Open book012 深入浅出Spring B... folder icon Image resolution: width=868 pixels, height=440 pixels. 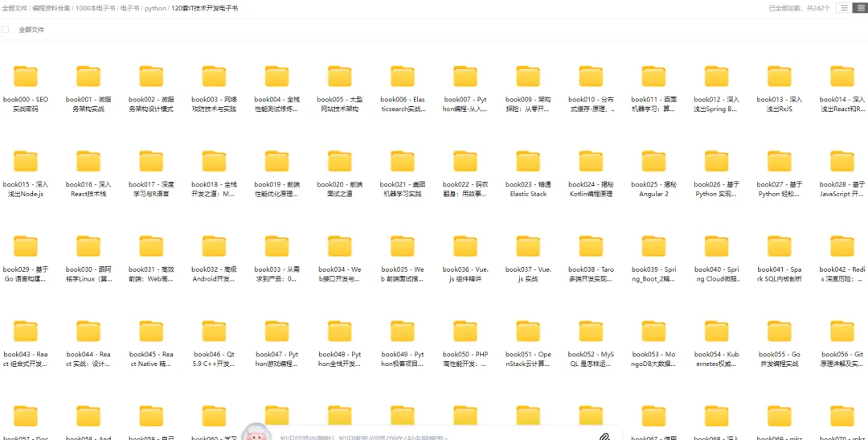click(717, 76)
